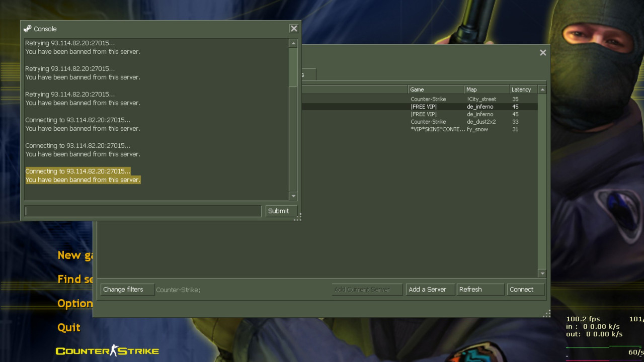
Task: Click latency value 31 in server list
Action: [x=515, y=129]
